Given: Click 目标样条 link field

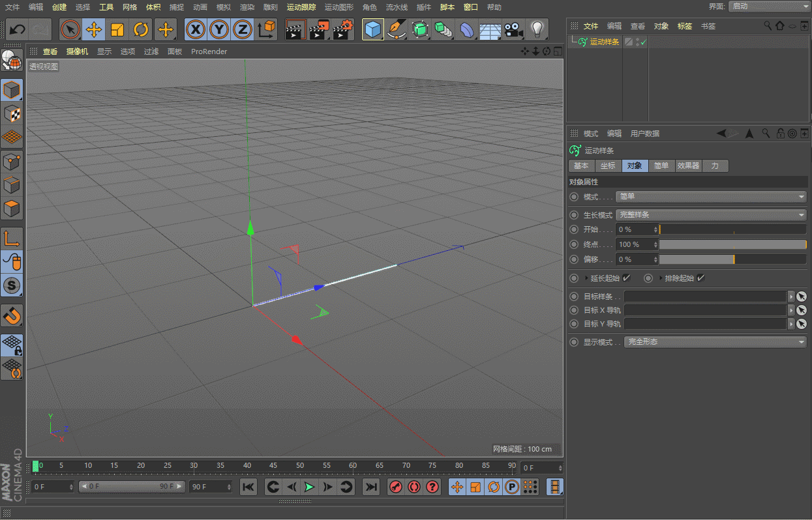Looking at the screenshot, I should pyautogui.click(x=706, y=296).
